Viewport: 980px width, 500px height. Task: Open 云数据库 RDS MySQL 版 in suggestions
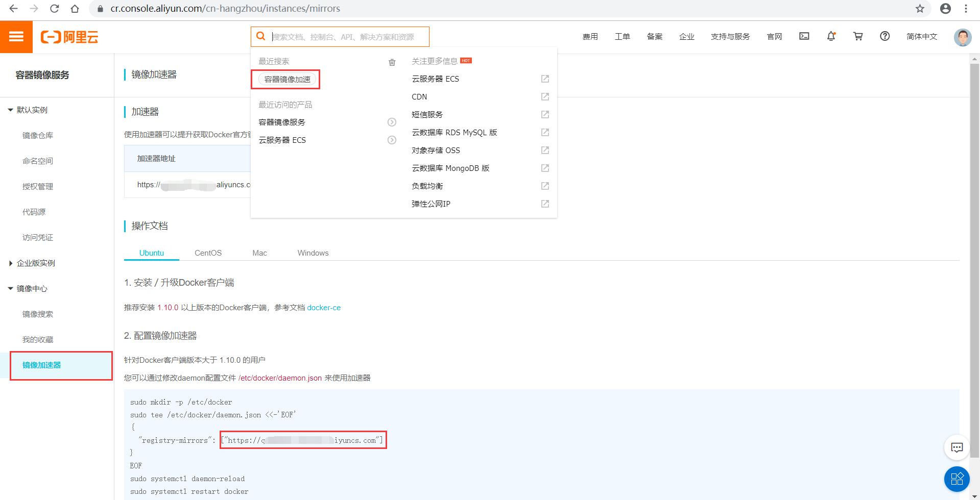[x=455, y=132]
